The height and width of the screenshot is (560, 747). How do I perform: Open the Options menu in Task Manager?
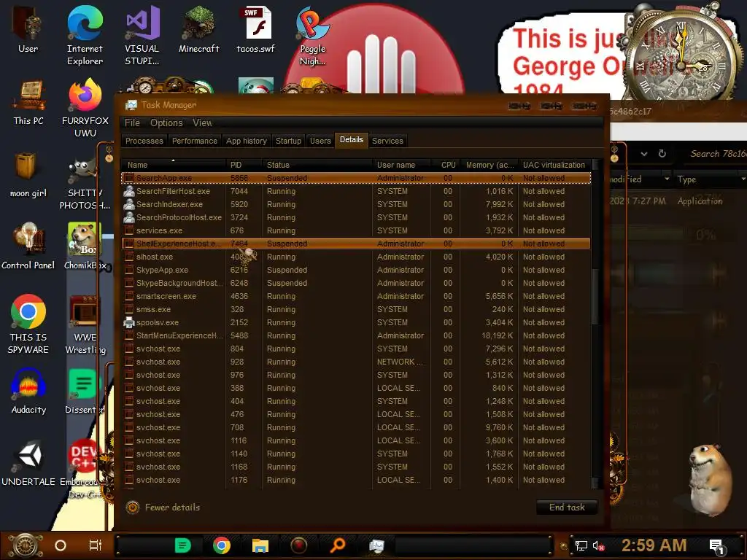point(166,122)
